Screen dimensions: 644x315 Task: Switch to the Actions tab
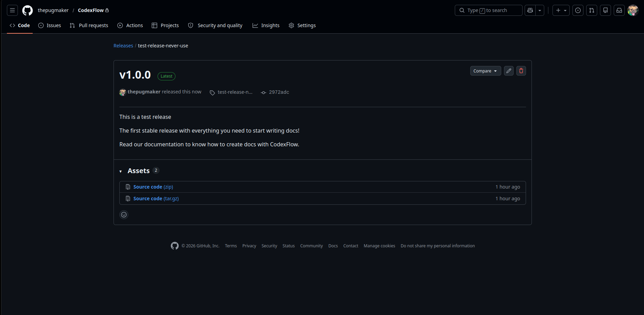click(x=130, y=25)
